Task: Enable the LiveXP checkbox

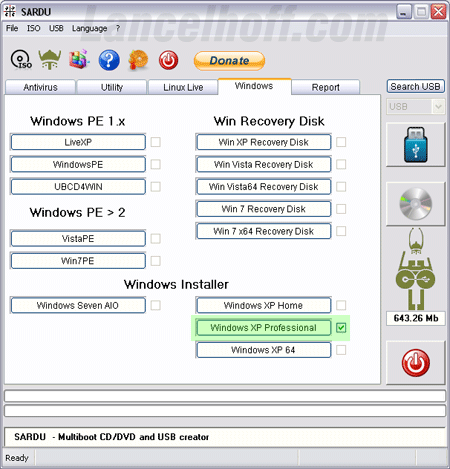Action: click(x=156, y=142)
